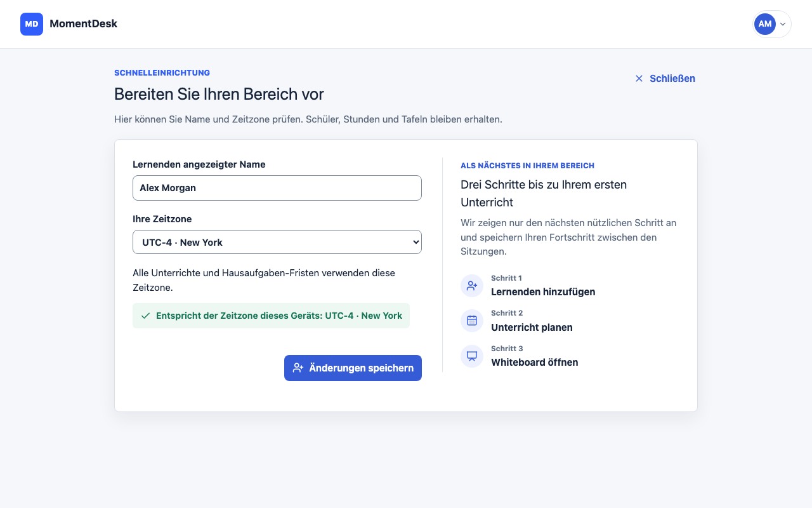The height and width of the screenshot is (508, 812).
Task: Click the Ihre Zeitzone label
Action: tap(162, 219)
